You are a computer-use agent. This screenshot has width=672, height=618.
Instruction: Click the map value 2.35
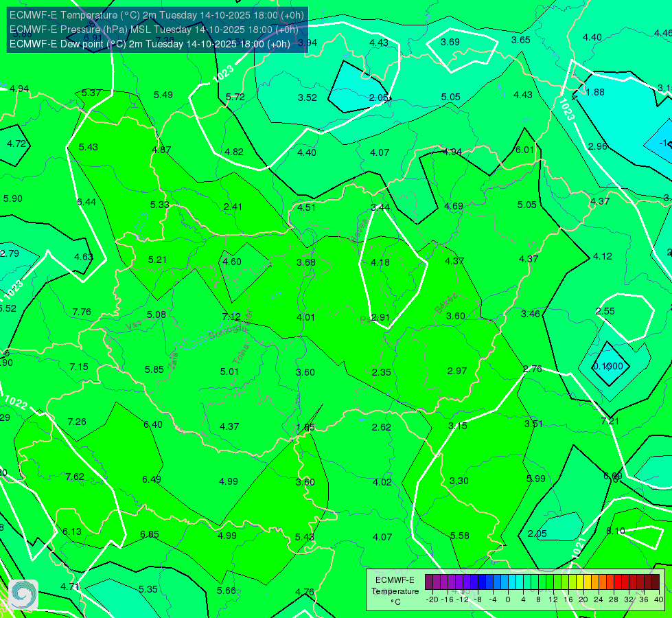click(x=381, y=372)
